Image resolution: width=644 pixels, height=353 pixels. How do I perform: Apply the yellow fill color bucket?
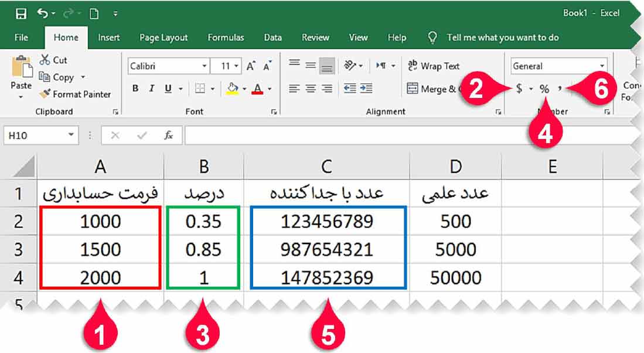[232, 89]
